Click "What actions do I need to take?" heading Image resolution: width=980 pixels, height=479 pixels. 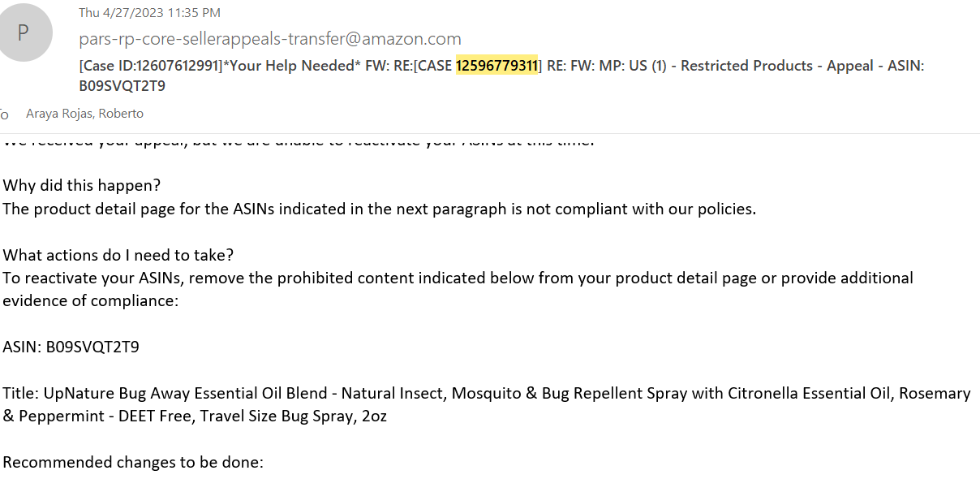click(118, 255)
